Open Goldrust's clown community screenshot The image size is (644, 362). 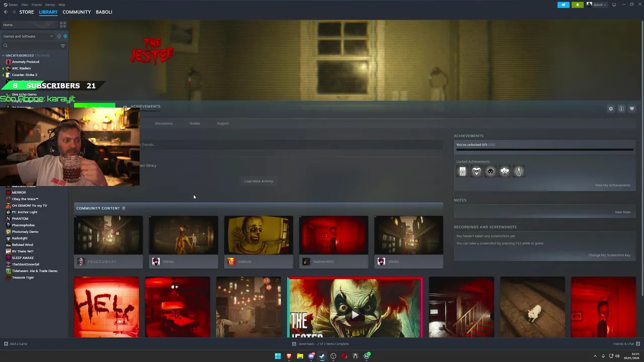[x=259, y=235]
